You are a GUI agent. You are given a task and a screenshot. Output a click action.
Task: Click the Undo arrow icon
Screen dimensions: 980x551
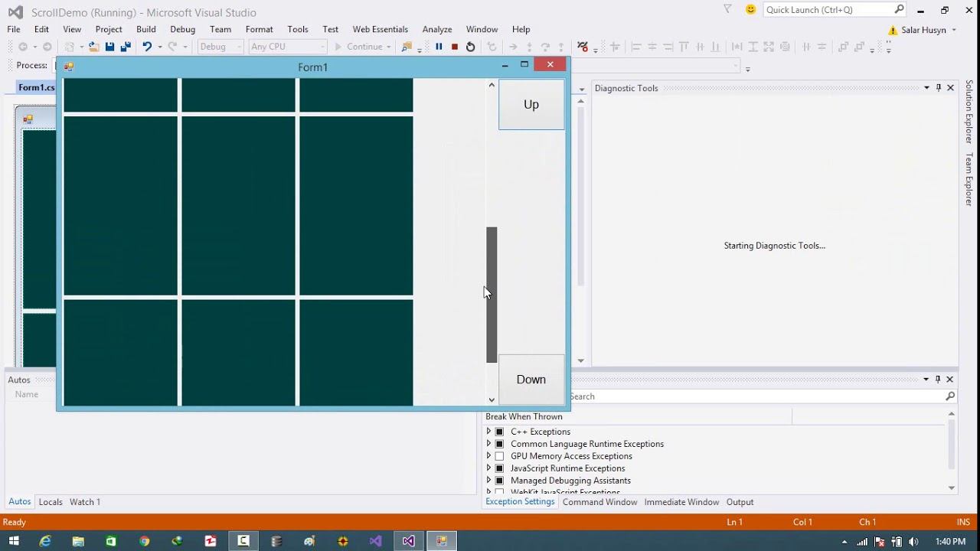pos(147,47)
